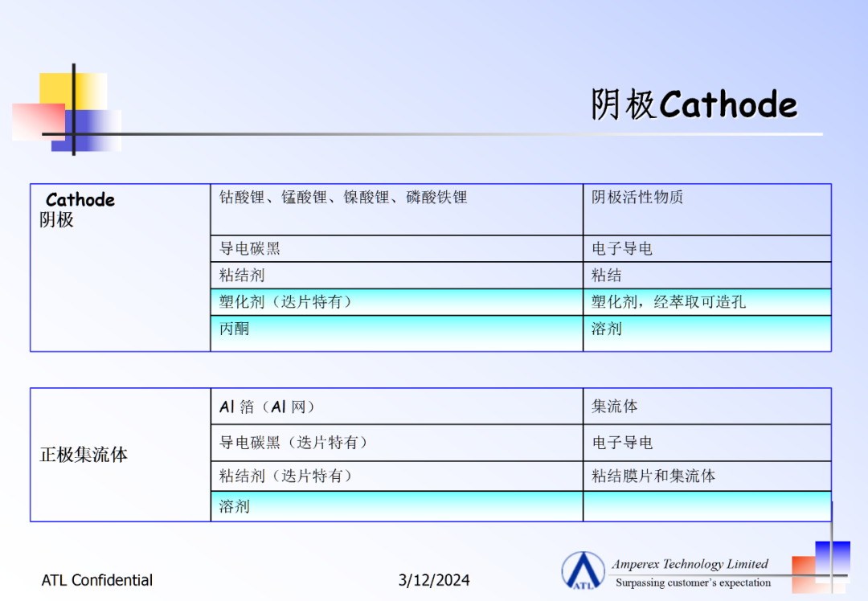The image size is (868, 601).
Task: Click the 导电碳黑（迭片特有） cell
Action: click(396, 443)
